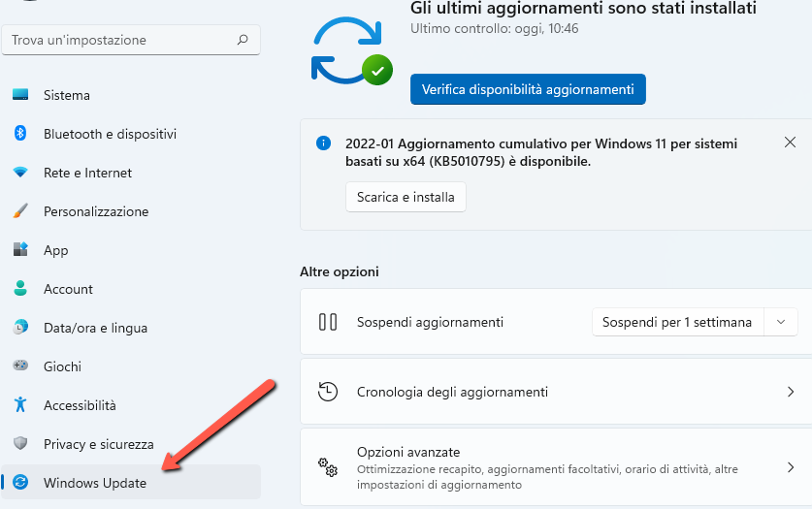Dismiss the KB5010795 update notification
This screenshot has width=812, height=509.
[790, 143]
